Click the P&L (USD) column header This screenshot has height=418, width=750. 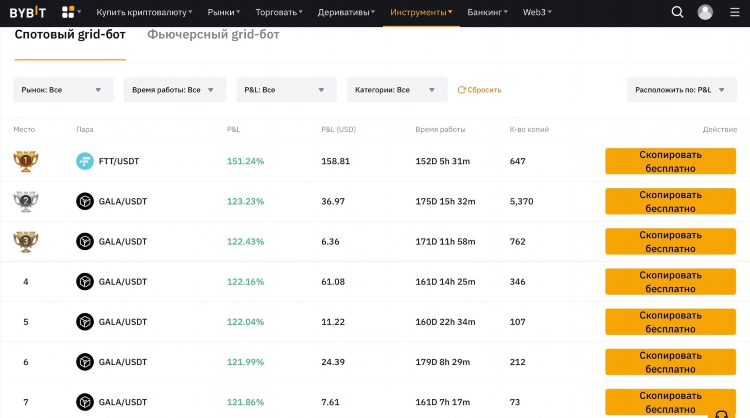click(339, 129)
